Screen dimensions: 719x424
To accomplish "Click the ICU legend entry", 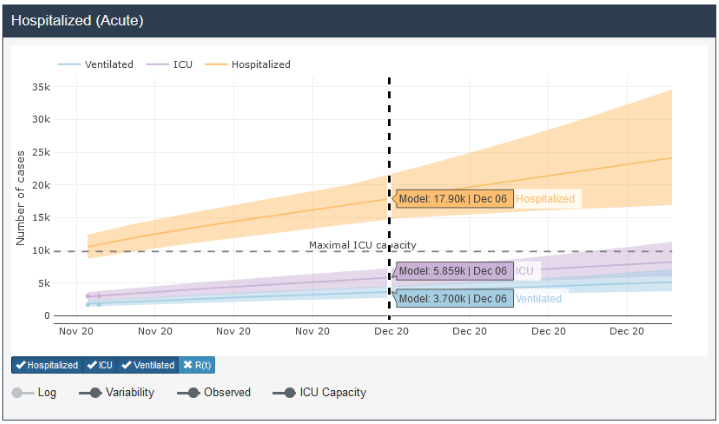I will pos(169,64).
